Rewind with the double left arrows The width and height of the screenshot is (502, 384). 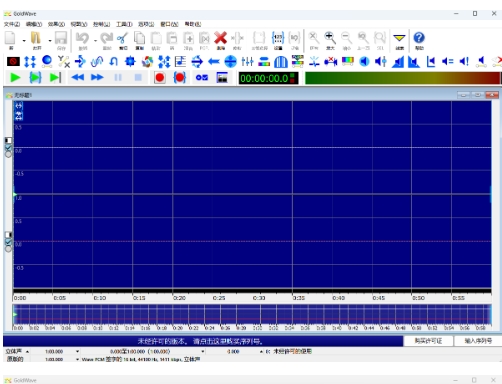78,78
